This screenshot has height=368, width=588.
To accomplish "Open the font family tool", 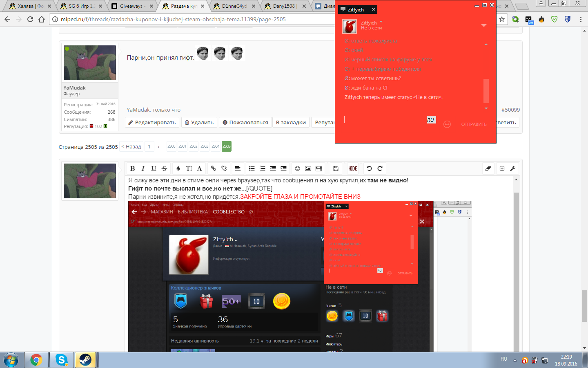I will coord(199,168).
